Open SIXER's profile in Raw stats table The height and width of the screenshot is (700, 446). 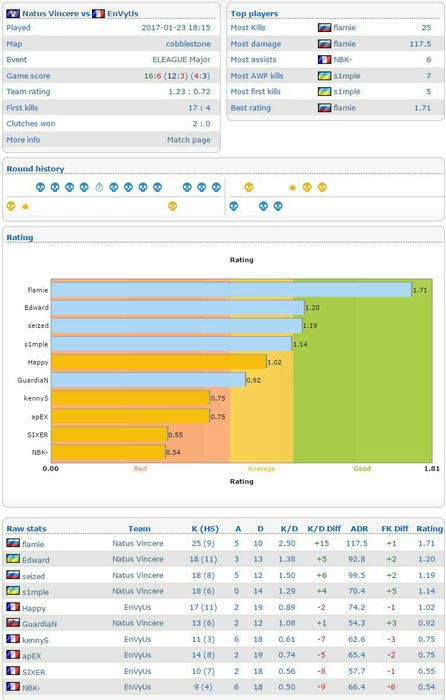click(33, 672)
